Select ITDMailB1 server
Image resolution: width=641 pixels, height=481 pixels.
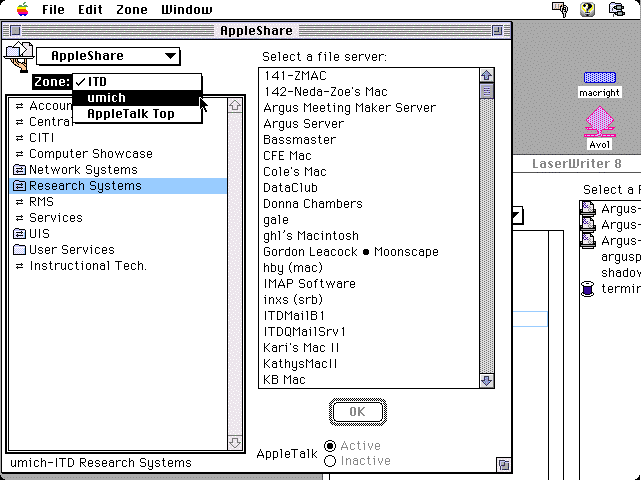click(x=368, y=315)
